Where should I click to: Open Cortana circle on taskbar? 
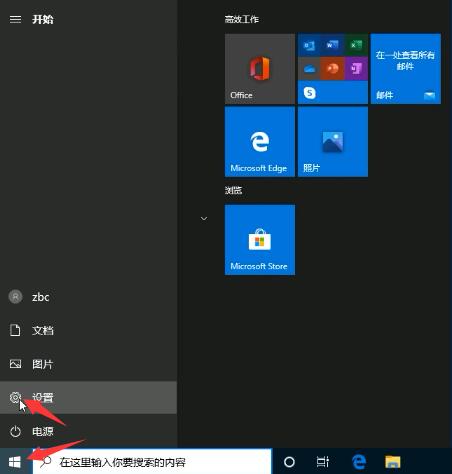tap(289, 462)
